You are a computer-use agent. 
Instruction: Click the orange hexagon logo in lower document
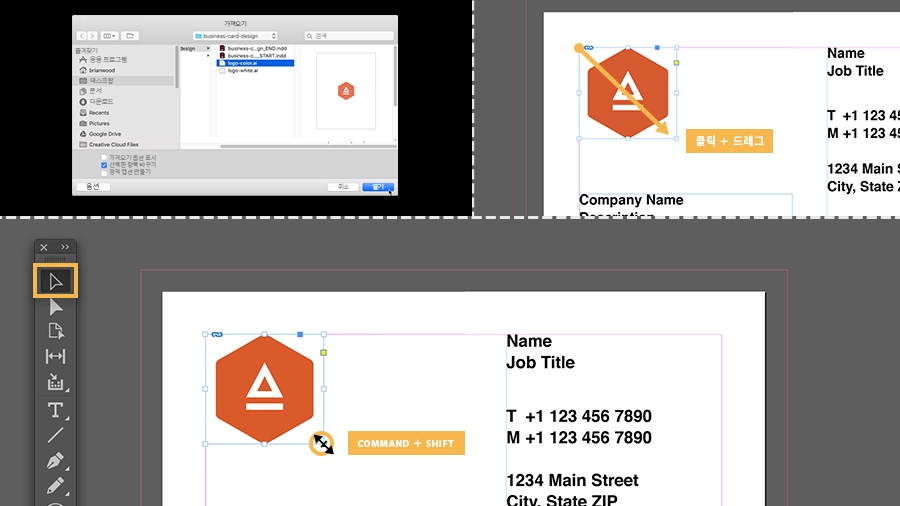(265, 390)
